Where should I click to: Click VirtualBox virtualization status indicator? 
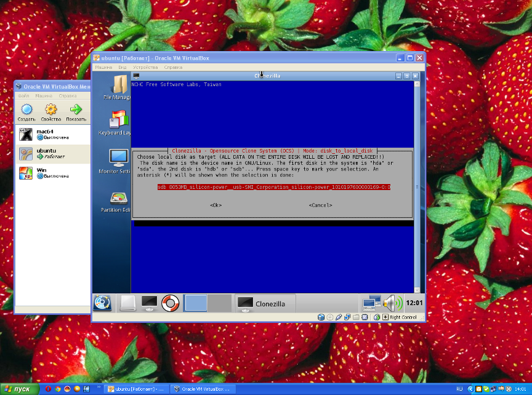tap(365, 317)
